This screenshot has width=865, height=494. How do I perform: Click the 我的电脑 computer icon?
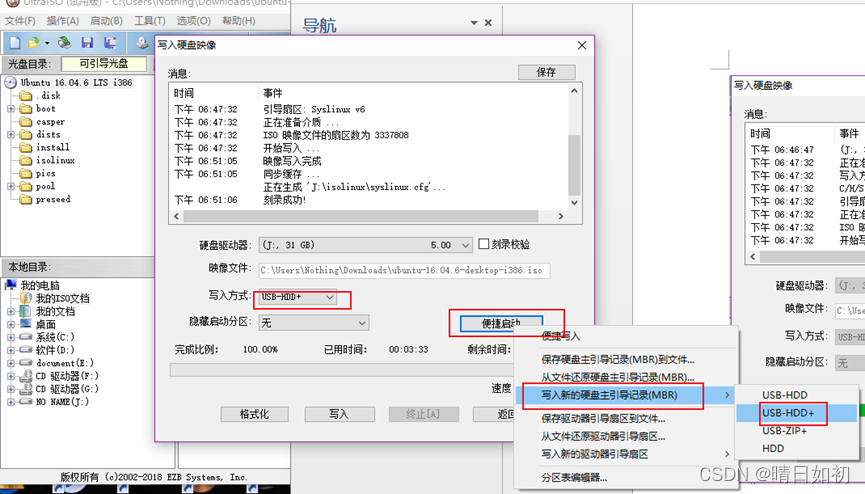[x=10, y=285]
